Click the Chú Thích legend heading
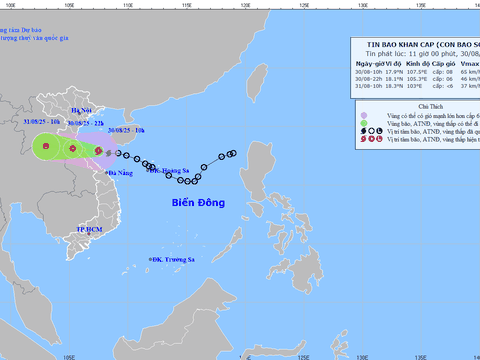 coord(431,107)
